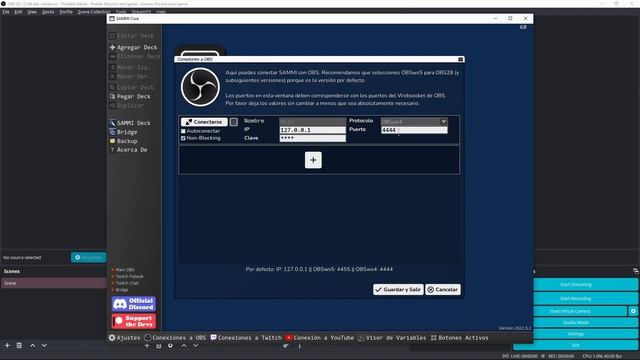Open Botones Activos in bottom bar

point(460,338)
